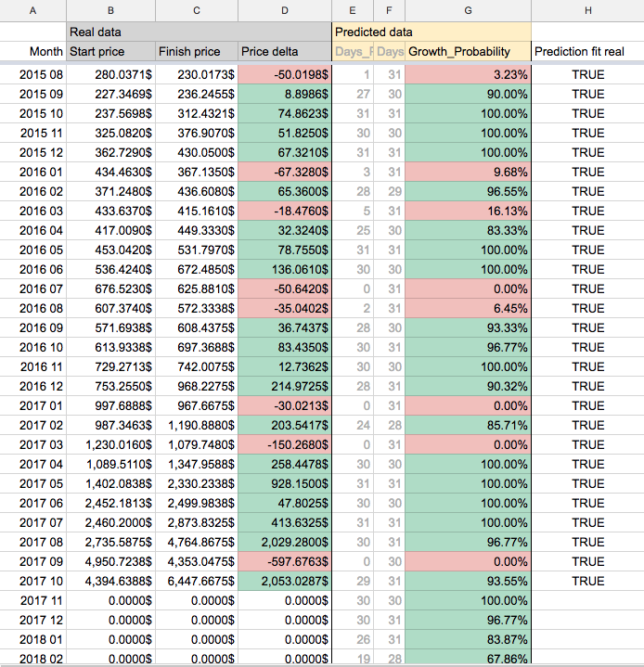Select finish price cell 6,447.6675$
The image size is (644, 667).
point(197,581)
